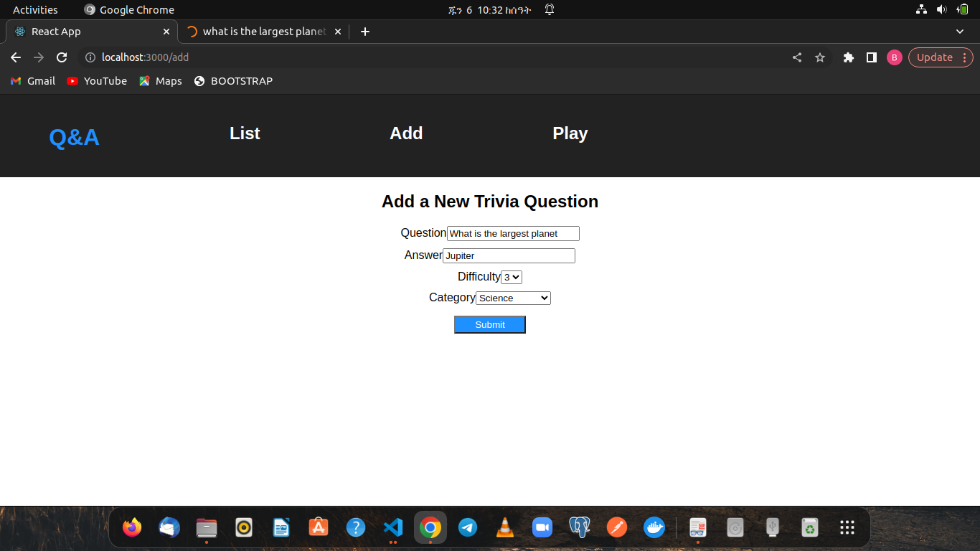Open the Trash from the dock

click(x=809, y=527)
